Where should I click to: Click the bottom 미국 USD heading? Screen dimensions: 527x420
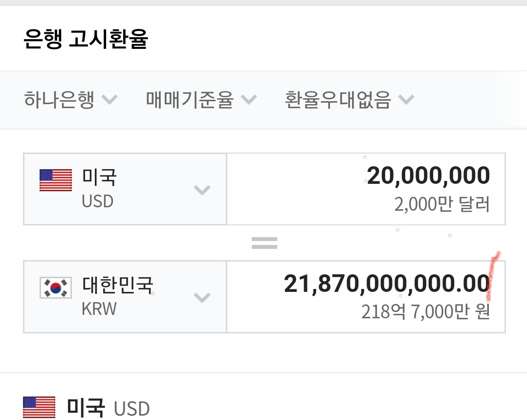tap(108, 407)
